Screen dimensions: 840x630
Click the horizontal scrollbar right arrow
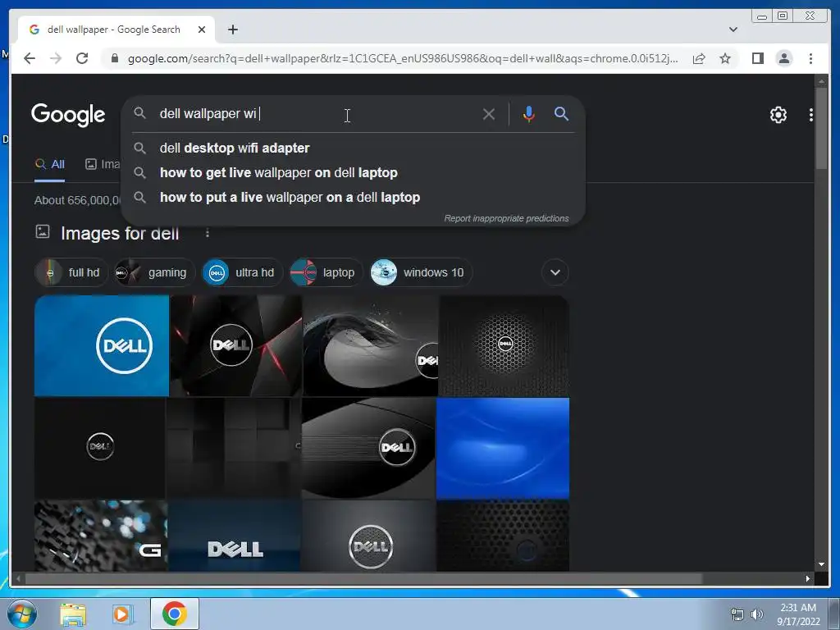[808, 578]
